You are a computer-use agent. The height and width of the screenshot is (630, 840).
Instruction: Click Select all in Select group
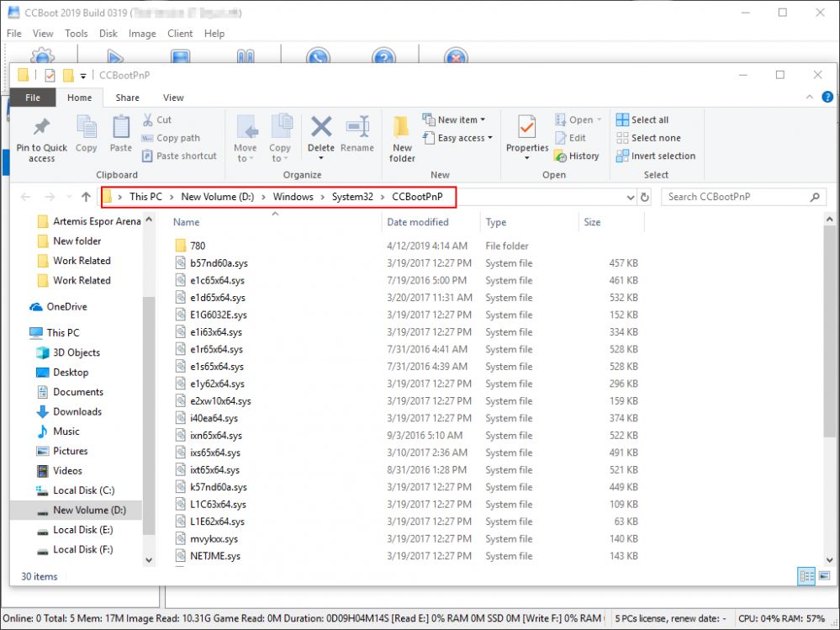click(642, 120)
